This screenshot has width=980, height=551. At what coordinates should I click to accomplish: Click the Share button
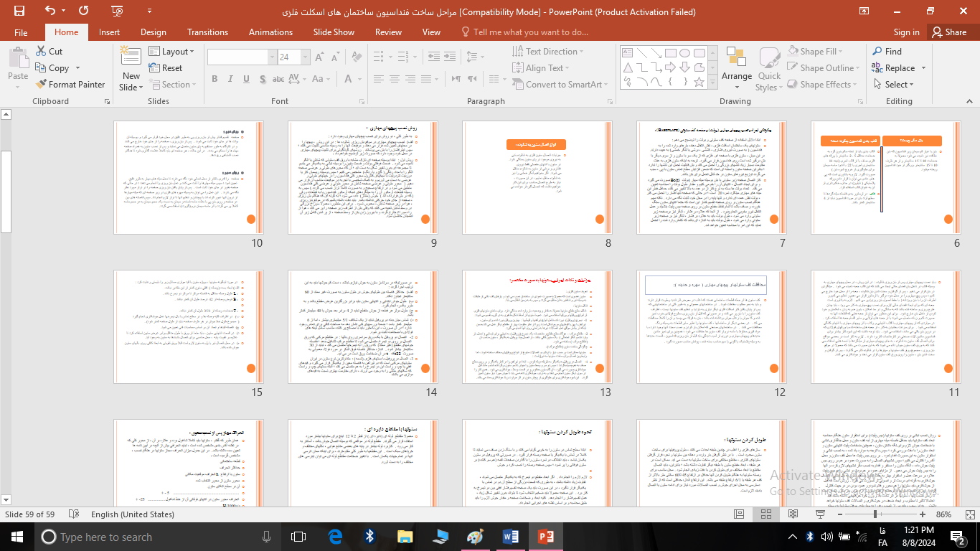coord(948,32)
